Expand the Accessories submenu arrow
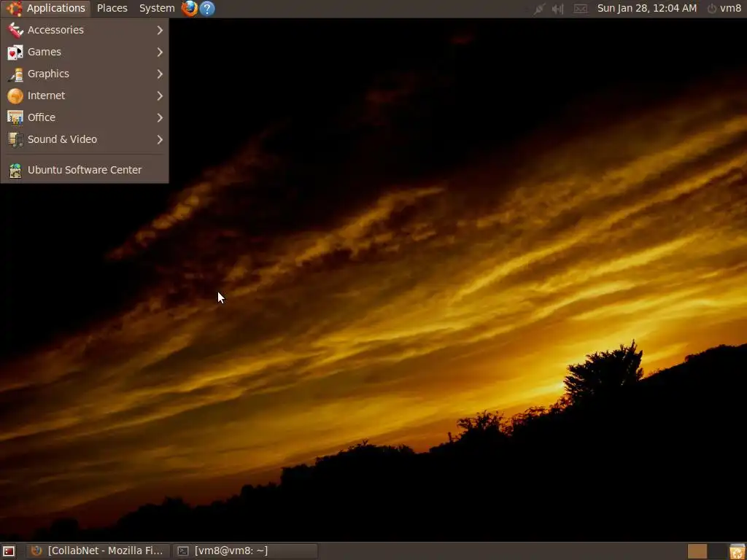 160,30
